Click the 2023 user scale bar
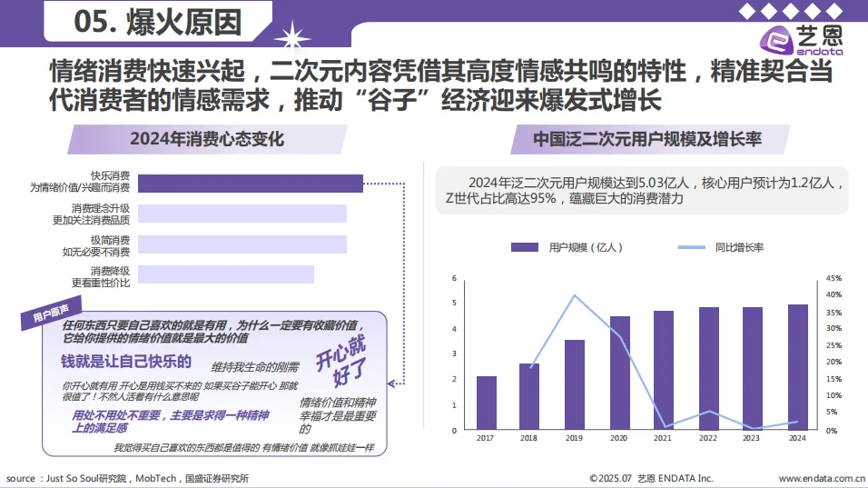The height and width of the screenshot is (488, 868). tap(753, 369)
